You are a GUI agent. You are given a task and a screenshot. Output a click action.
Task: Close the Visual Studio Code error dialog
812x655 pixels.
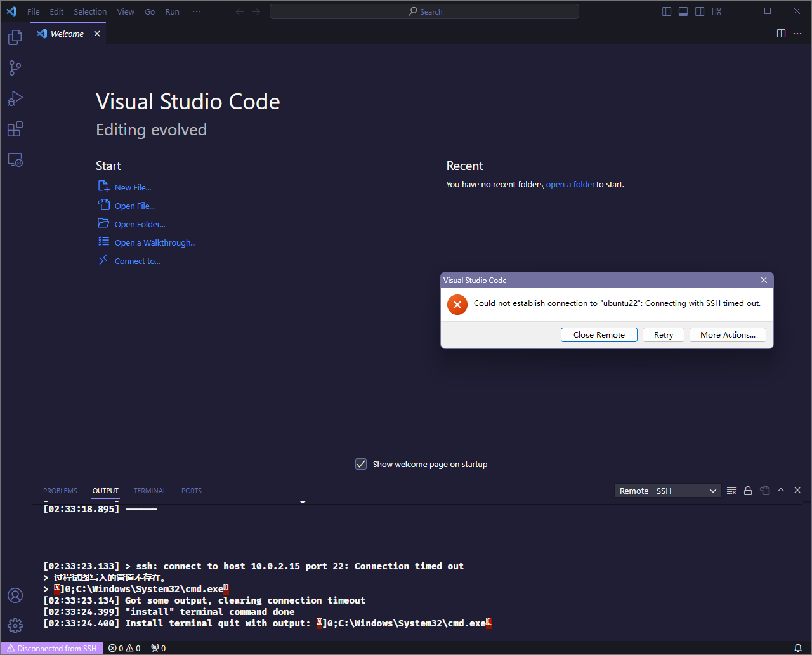[764, 280]
